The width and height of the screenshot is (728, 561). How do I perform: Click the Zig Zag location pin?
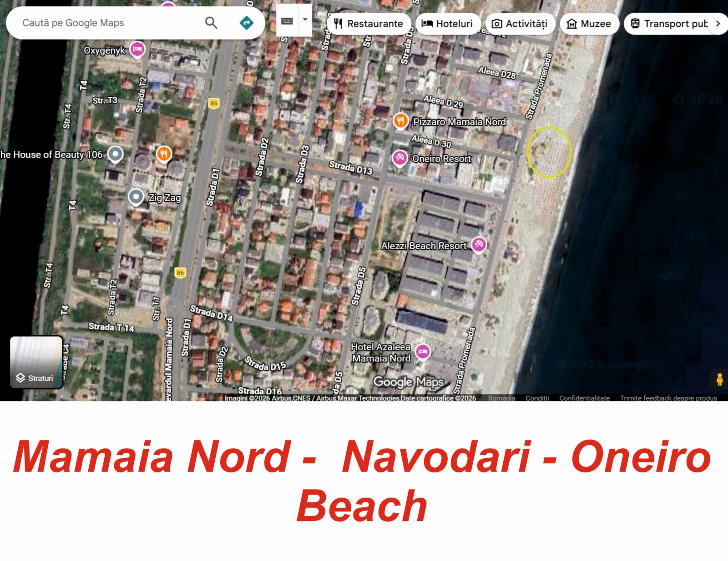coord(136,197)
